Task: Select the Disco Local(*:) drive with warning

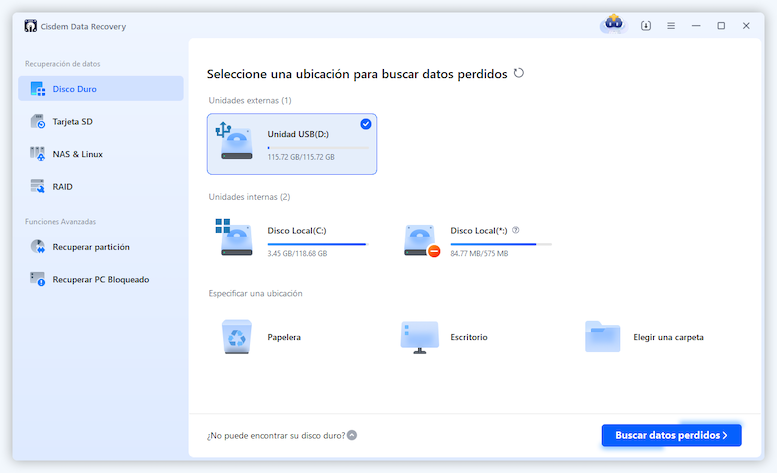Action: (x=420, y=241)
